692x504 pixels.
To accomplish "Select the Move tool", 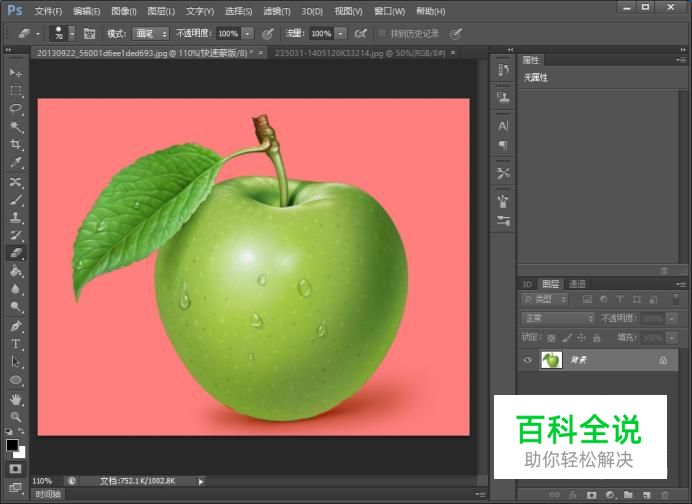I will pyautogui.click(x=16, y=73).
